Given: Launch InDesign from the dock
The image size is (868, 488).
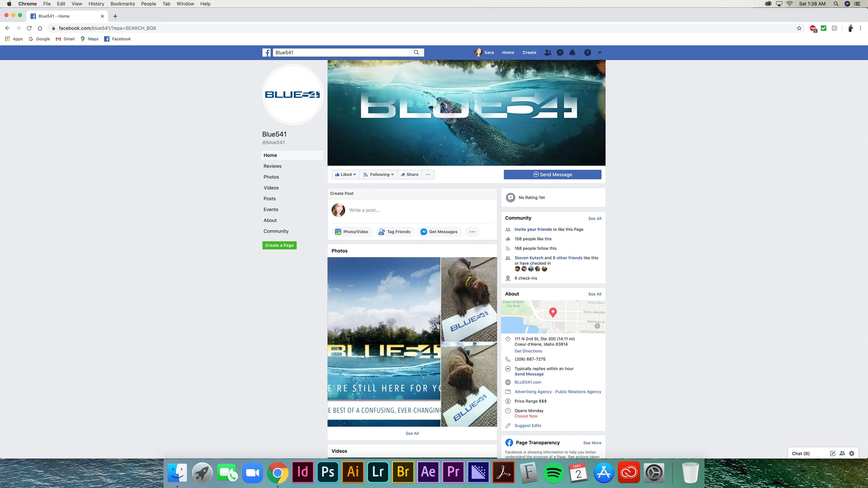Looking at the screenshot, I should pyautogui.click(x=303, y=472).
